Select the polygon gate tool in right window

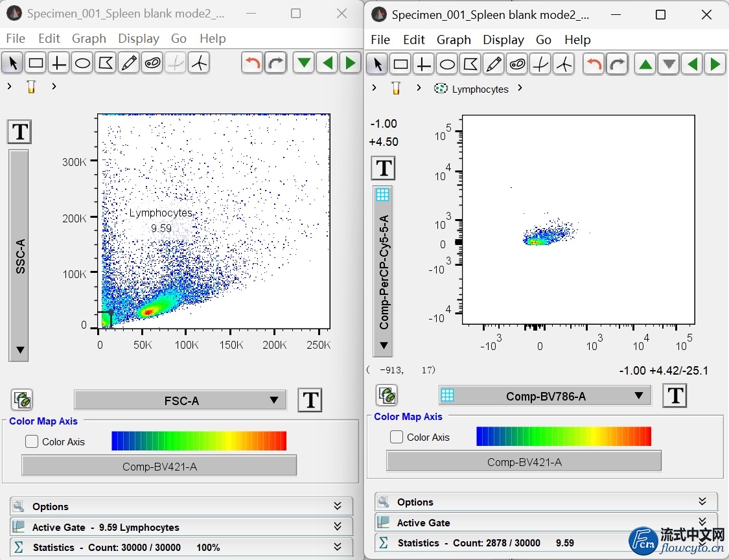[470, 64]
